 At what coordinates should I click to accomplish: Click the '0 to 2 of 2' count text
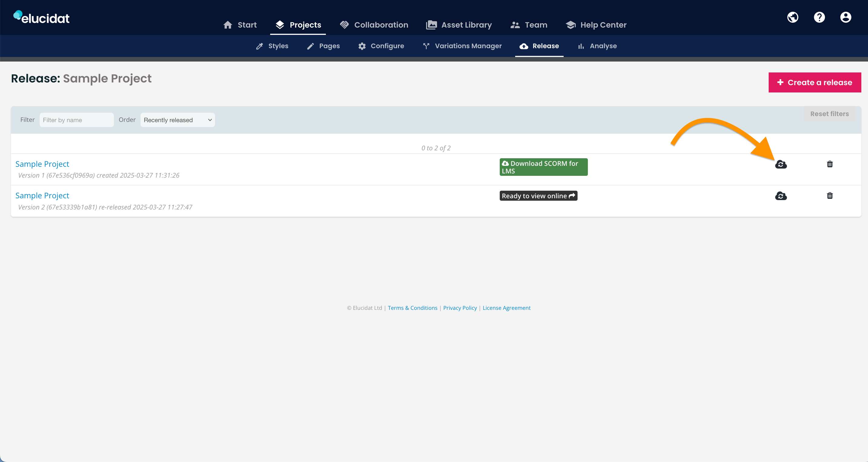coord(436,148)
